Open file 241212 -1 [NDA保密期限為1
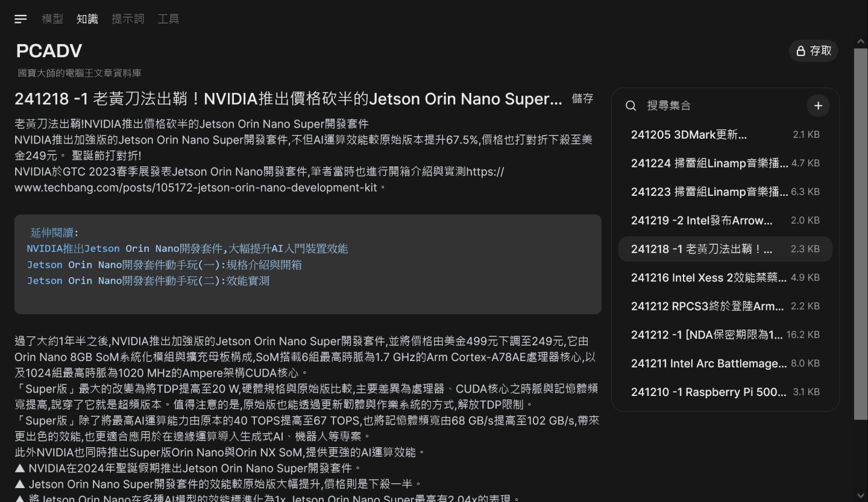The image size is (868, 502). [x=725, y=334]
